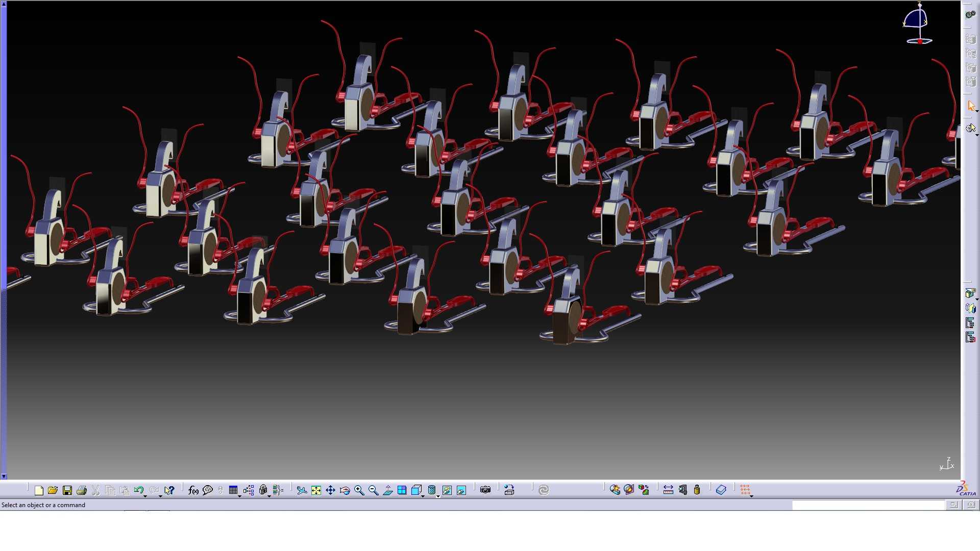
Task: Click the Print icon
Action: (x=81, y=490)
